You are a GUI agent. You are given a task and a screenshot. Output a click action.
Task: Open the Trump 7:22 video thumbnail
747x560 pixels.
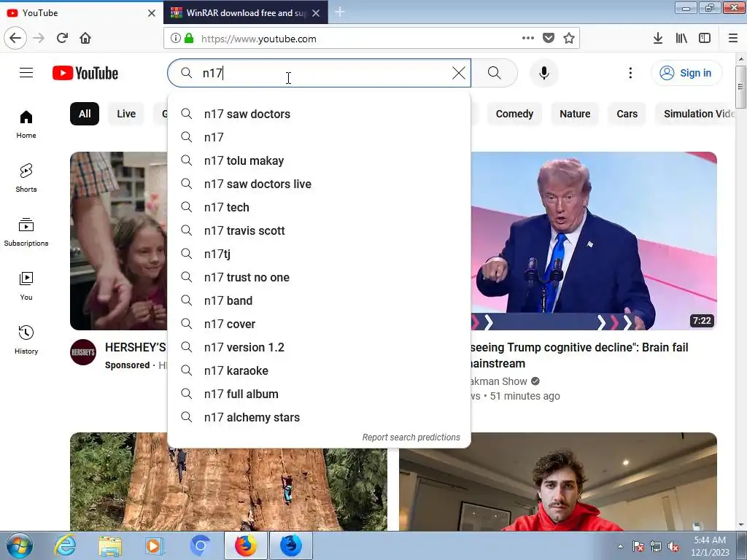point(594,241)
